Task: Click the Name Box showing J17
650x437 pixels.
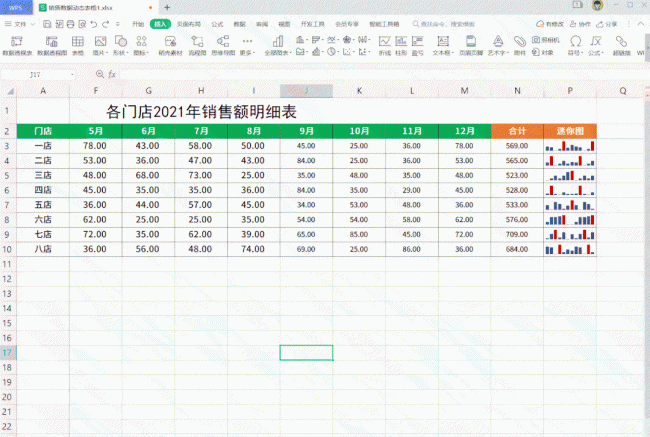Action: click(36, 75)
